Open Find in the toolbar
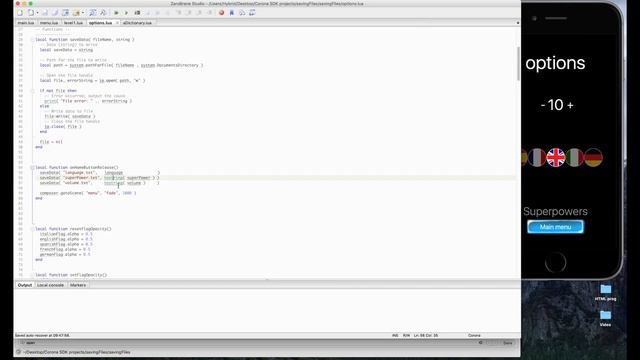The image size is (640, 360). (93, 13)
